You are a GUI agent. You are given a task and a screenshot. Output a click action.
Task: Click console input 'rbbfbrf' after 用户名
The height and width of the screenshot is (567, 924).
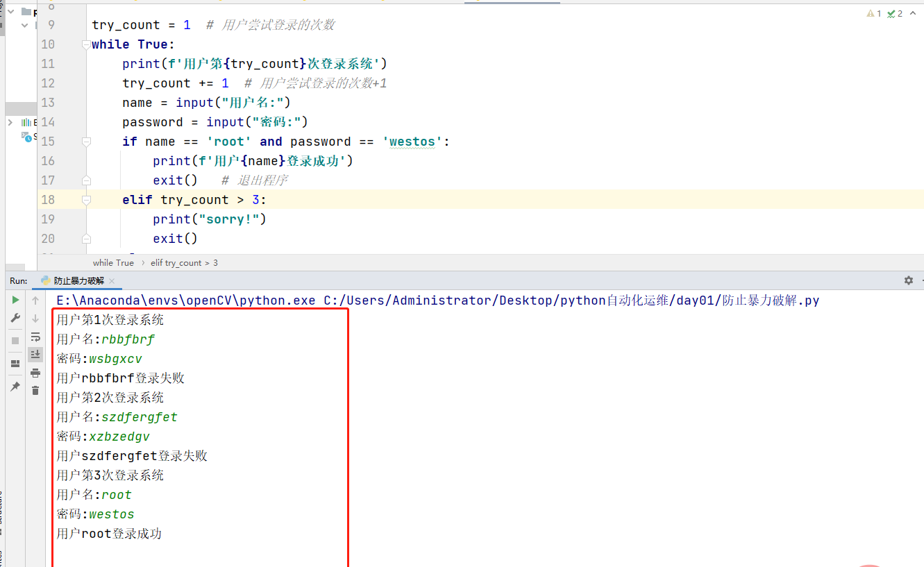click(128, 339)
